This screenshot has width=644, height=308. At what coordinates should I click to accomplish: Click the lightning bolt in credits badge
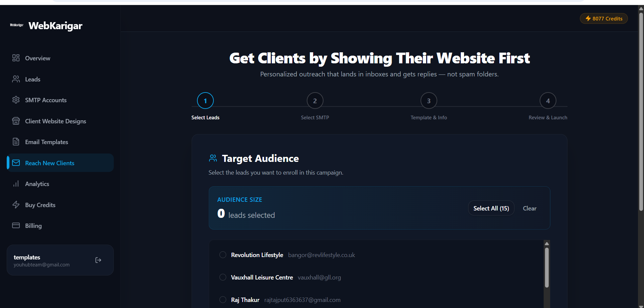(x=588, y=18)
